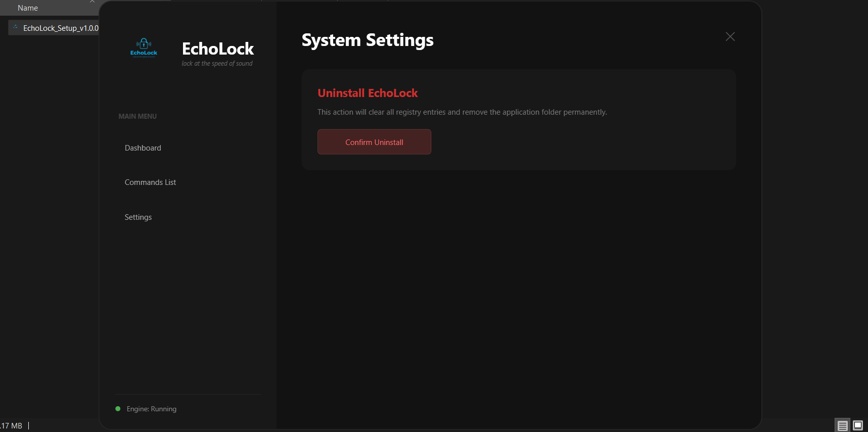Collapse the sort chevron above Name column

92,2
